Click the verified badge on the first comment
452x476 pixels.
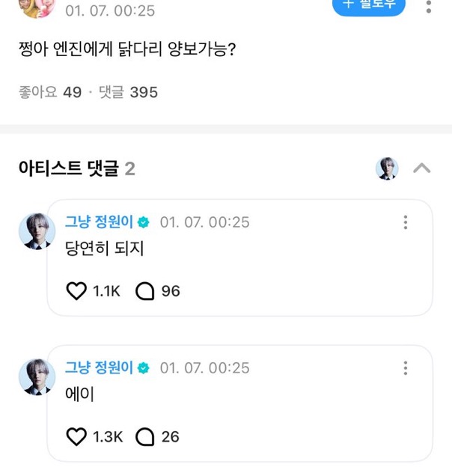click(x=144, y=223)
